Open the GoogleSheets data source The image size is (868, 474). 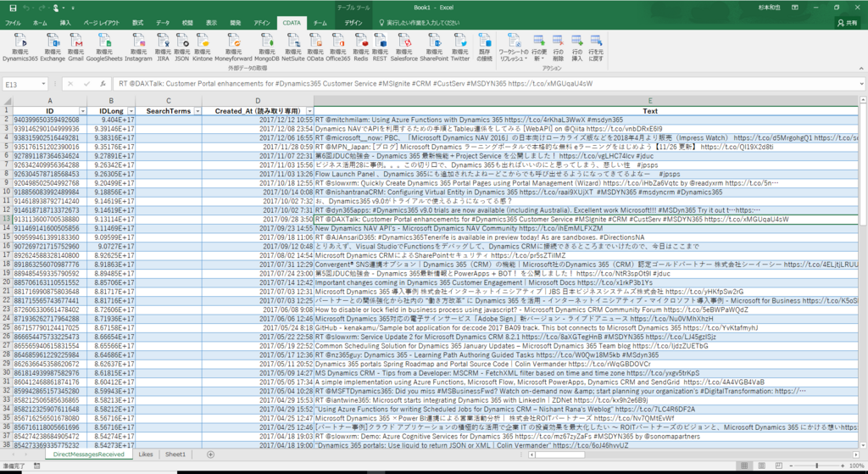104,47
